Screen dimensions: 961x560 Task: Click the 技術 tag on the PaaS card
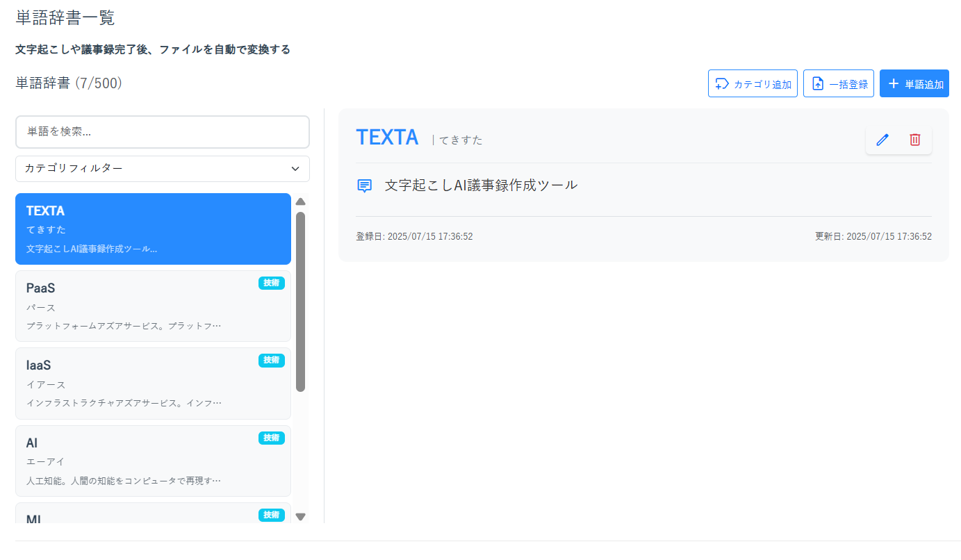point(272,283)
